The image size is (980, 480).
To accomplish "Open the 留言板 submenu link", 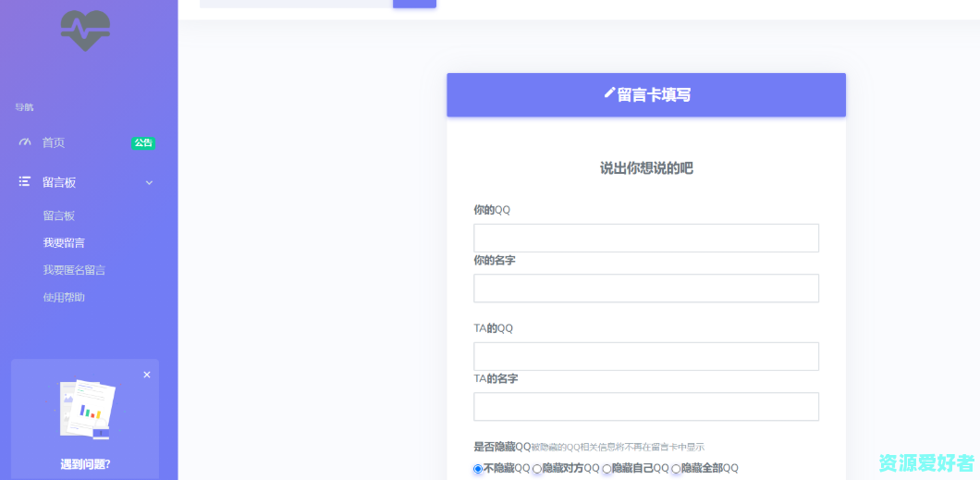I will 59,215.
